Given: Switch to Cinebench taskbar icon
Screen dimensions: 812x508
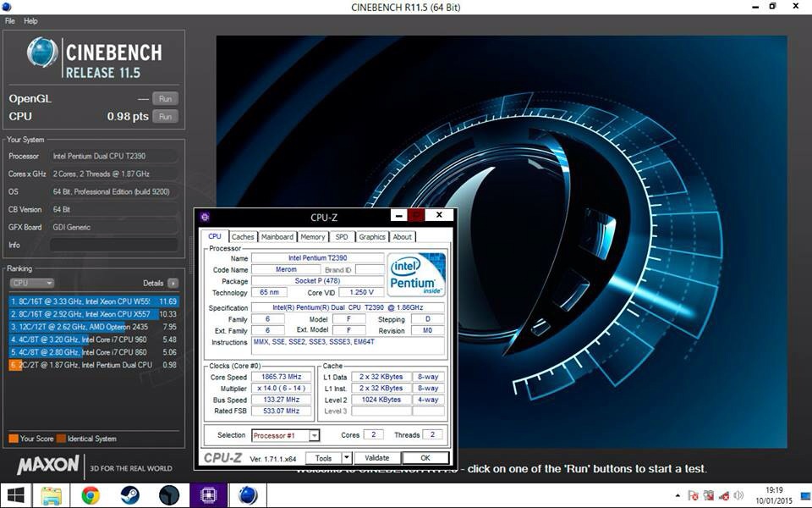Looking at the screenshot, I should tap(248, 495).
